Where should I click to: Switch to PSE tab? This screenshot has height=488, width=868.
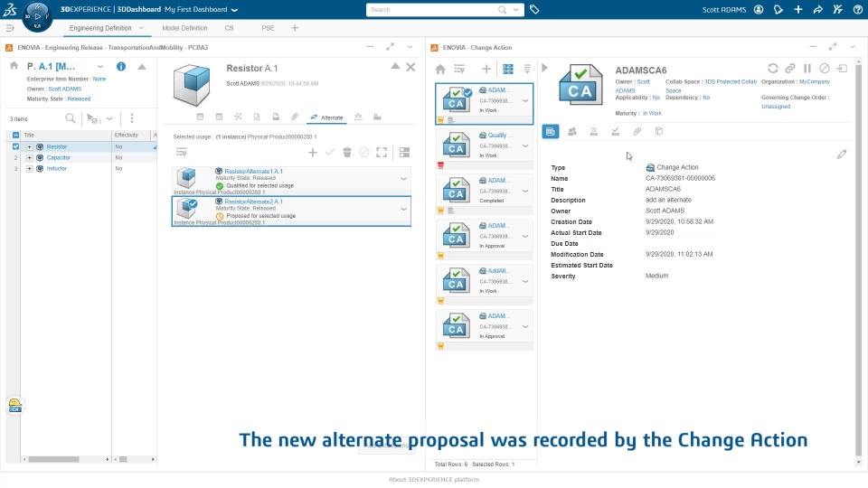coord(268,28)
